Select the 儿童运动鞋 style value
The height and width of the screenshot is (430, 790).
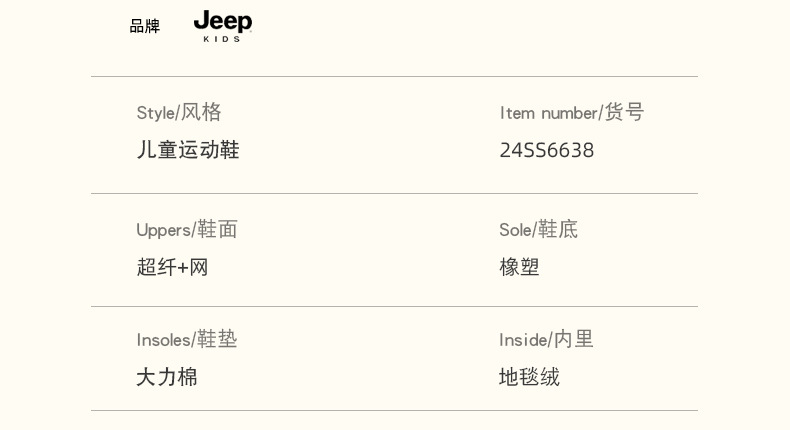(x=188, y=150)
